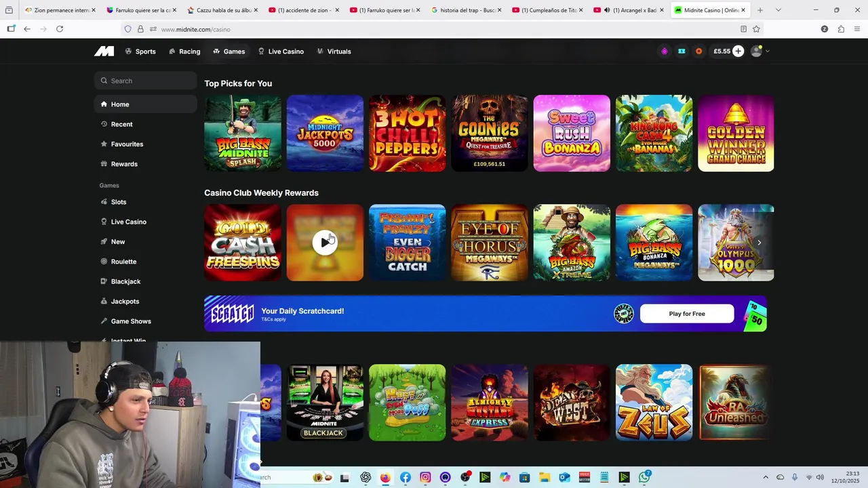Click the orange round icon in the header

pyautogui.click(x=698, y=51)
